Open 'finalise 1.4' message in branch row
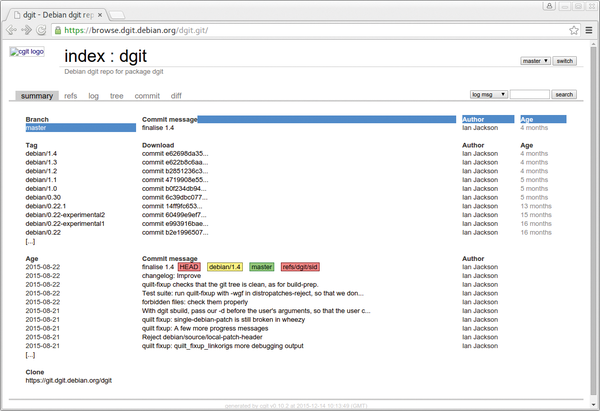 tap(158, 128)
